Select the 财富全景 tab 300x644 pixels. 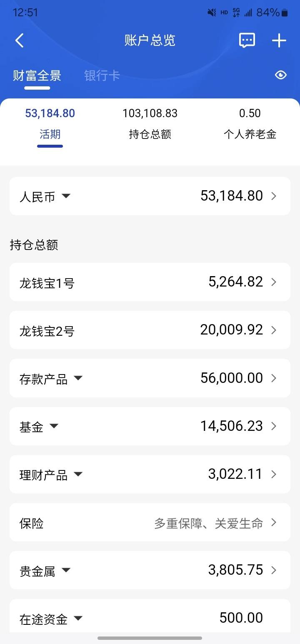37,75
